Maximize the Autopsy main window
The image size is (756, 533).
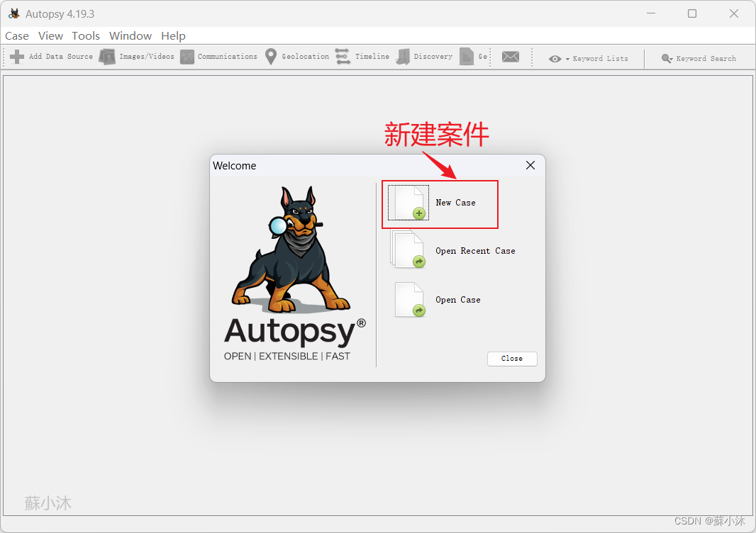[692, 13]
